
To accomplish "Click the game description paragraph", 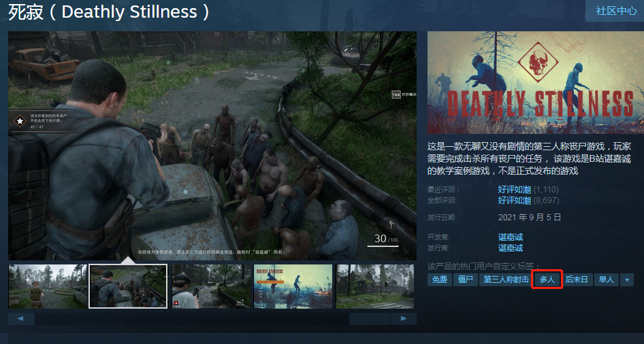I will click(529, 158).
